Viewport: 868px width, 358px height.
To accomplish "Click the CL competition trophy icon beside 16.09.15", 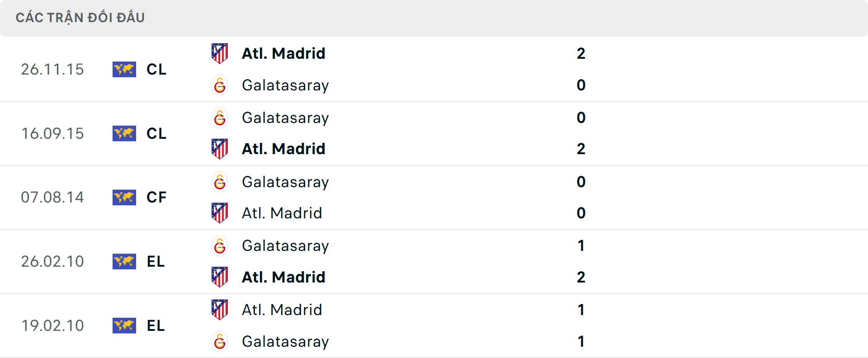I will tap(124, 133).
